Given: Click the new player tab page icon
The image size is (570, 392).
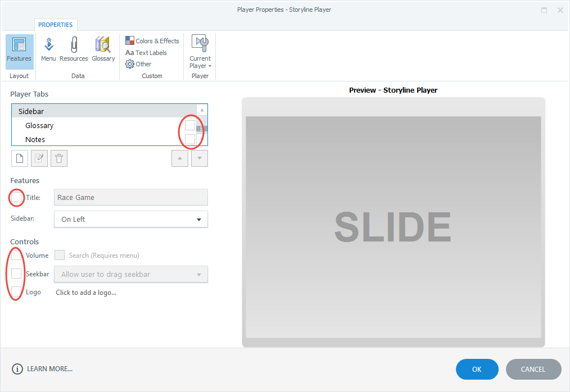Looking at the screenshot, I should 19,158.
